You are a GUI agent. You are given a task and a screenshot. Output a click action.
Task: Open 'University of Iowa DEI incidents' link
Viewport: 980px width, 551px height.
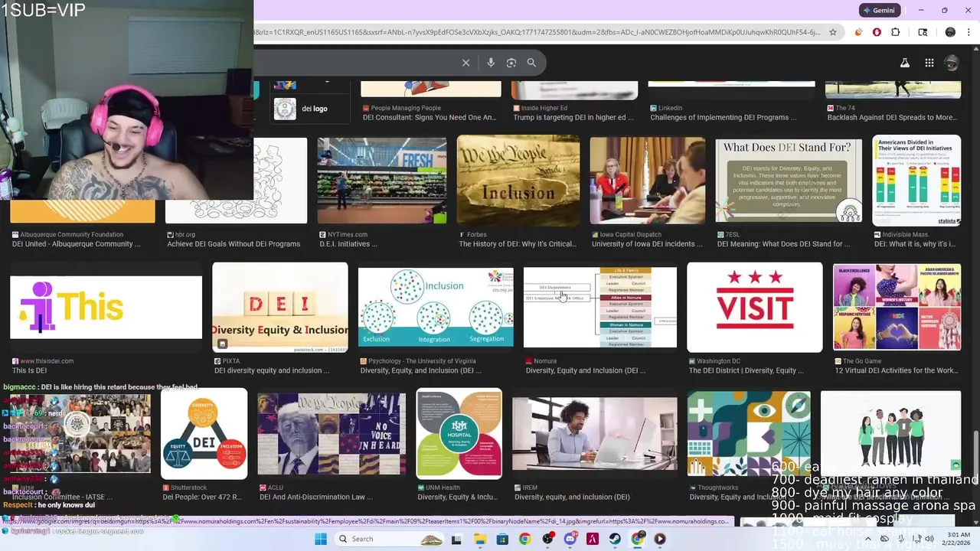(647, 244)
